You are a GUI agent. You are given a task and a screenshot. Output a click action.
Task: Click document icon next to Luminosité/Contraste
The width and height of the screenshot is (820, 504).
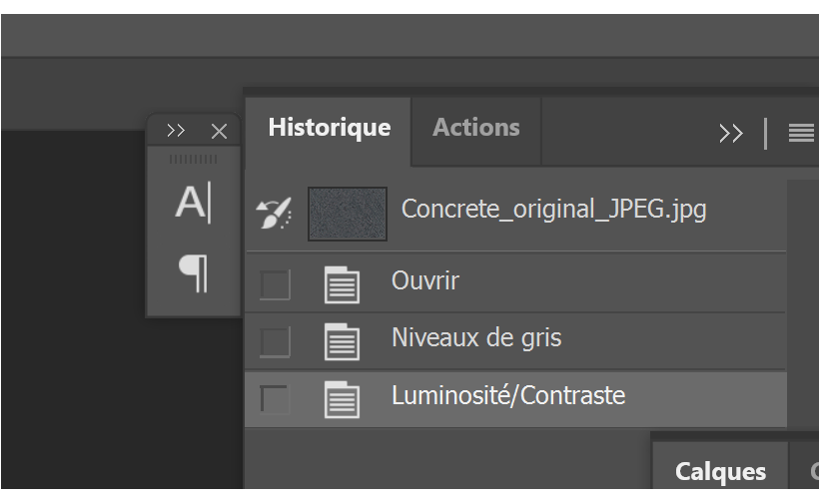coord(342,399)
